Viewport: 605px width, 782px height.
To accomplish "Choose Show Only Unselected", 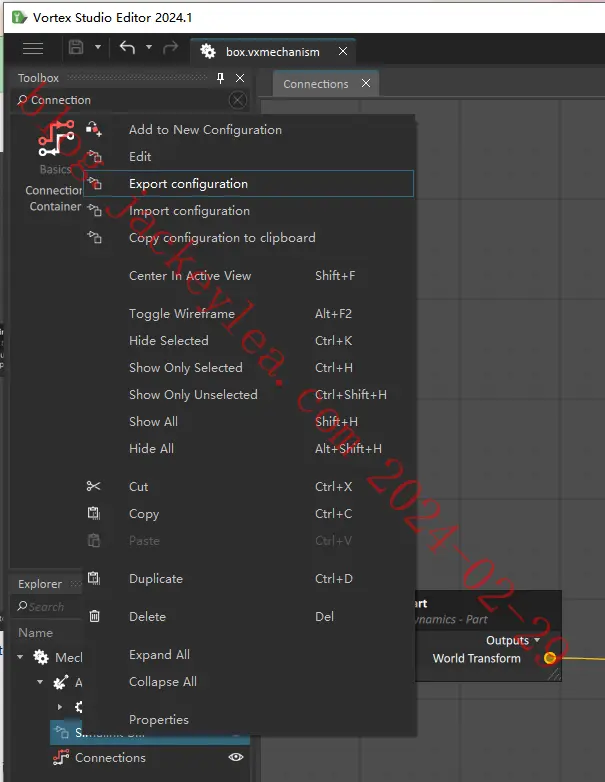I will (248, 394).
